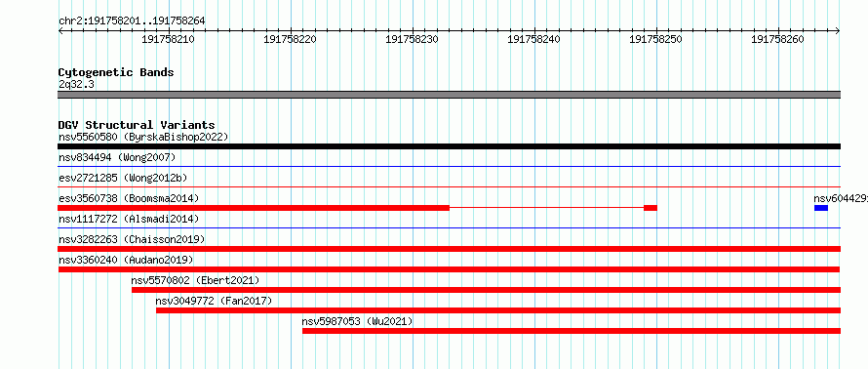Select the red nsv5570802 variant bar
The image size is (868, 369).
[x=486, y=290]
